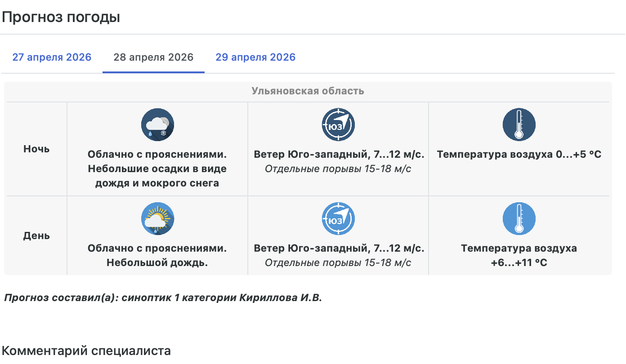626x364 pixels.
Task: Click the daytime south-west wind compass icon
Action: tap(338, 219)
